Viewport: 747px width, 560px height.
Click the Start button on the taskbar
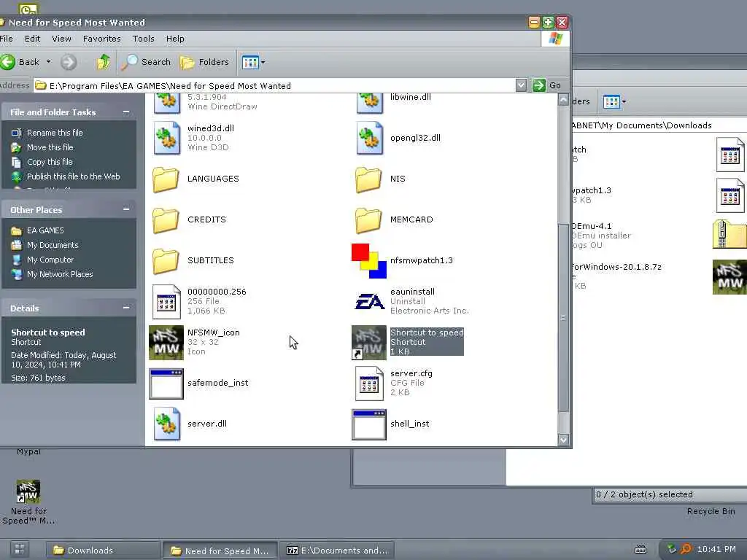tap(20, 549)
